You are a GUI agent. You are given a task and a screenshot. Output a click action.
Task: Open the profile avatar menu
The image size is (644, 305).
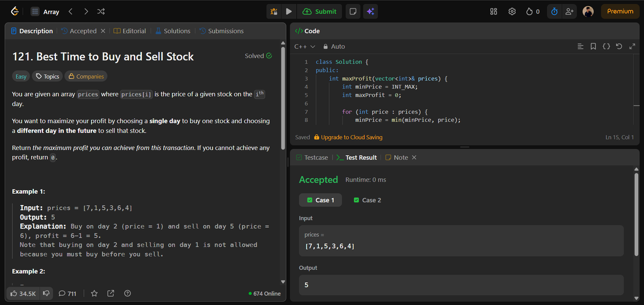coord(588,11)
